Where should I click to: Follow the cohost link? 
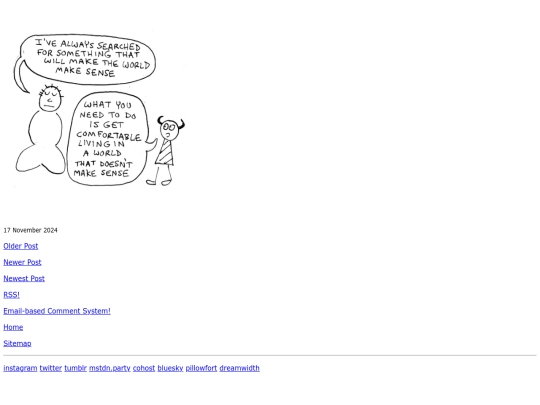pyautogui.click(x=144, y=368)
